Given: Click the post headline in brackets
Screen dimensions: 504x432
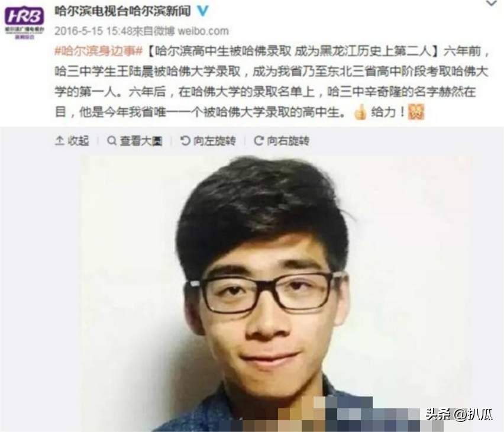Looking at the screenshot, I should coord(292,51).
